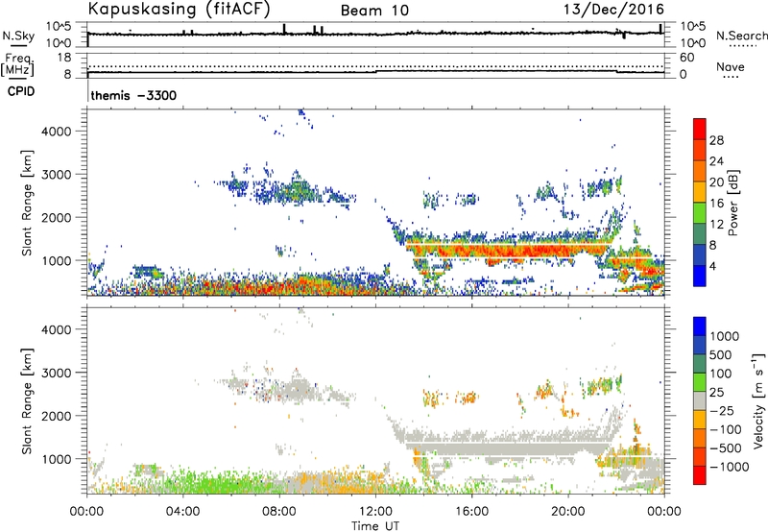Viewport: 768px width, 532px height.
Task: Click "1000" on the Velocity colorbar scale
Action: pos(725,336)
